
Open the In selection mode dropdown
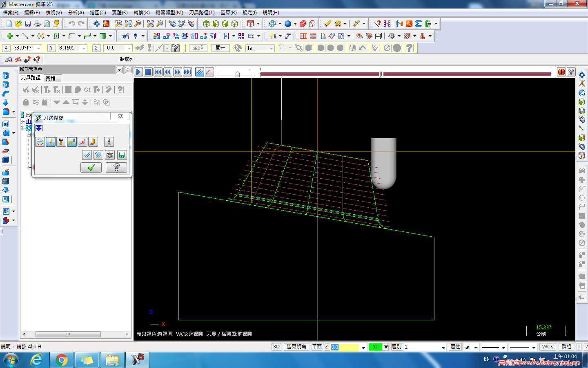point(271,48)
